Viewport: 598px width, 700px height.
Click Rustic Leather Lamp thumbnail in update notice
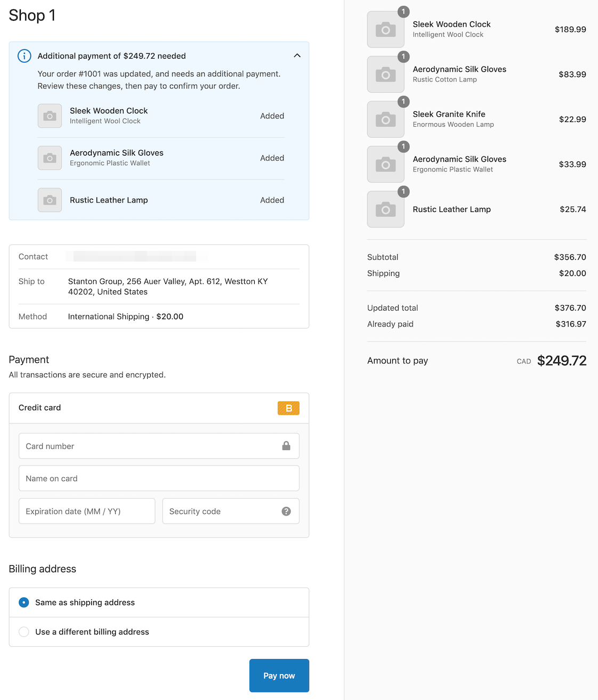pyautogui.click(x=50, y=200)
